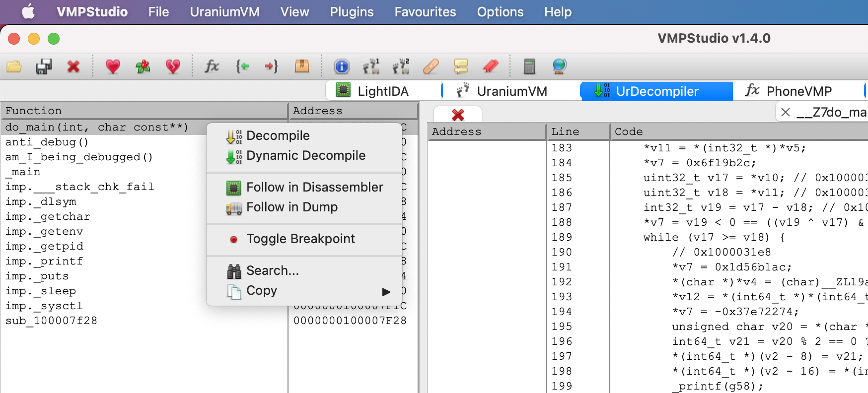
Task: Open the Favourites menu
Action: click(425, 11)
